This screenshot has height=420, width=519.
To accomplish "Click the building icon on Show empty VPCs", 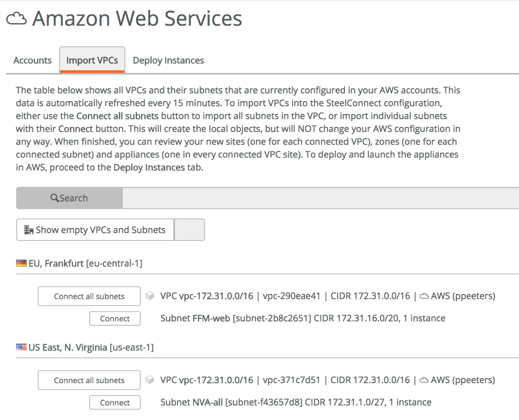I will [x=29, y=230].
